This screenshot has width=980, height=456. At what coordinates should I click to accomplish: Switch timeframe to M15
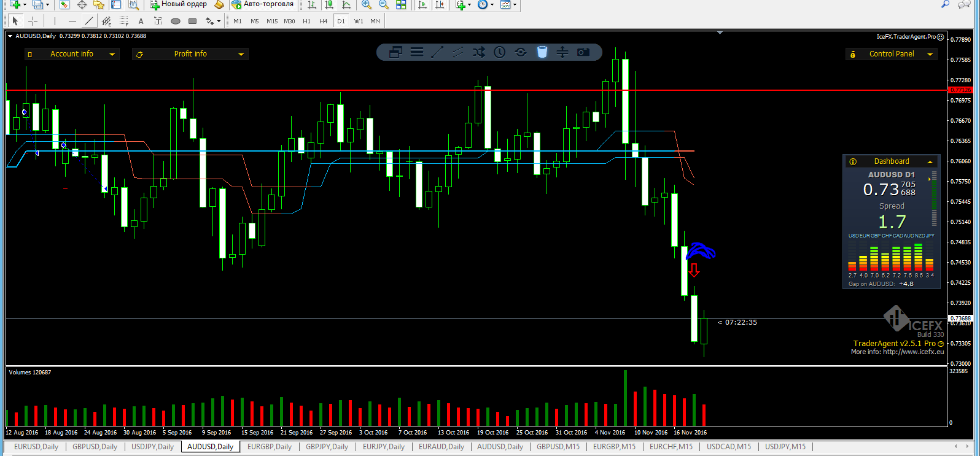(272, 21)
